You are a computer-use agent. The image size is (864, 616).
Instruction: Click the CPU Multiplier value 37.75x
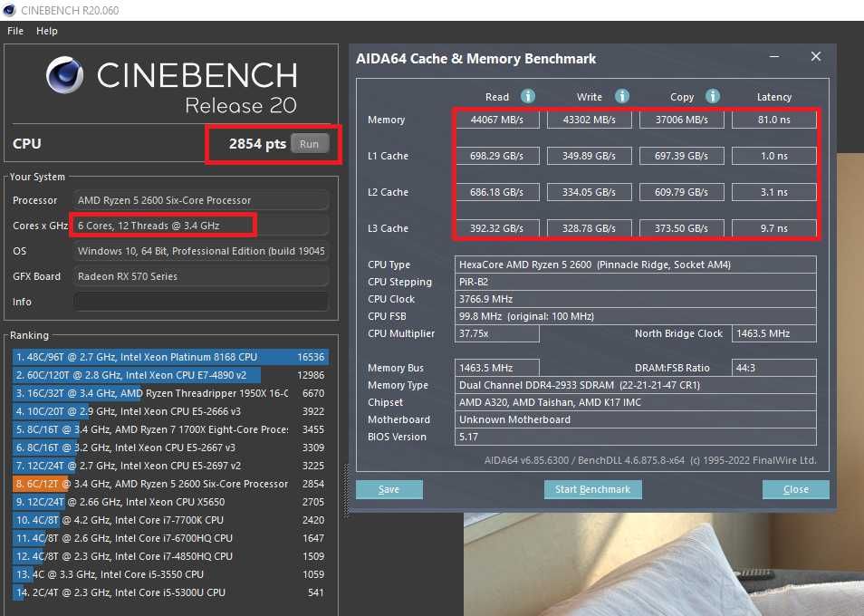click(x=497, y=333)
